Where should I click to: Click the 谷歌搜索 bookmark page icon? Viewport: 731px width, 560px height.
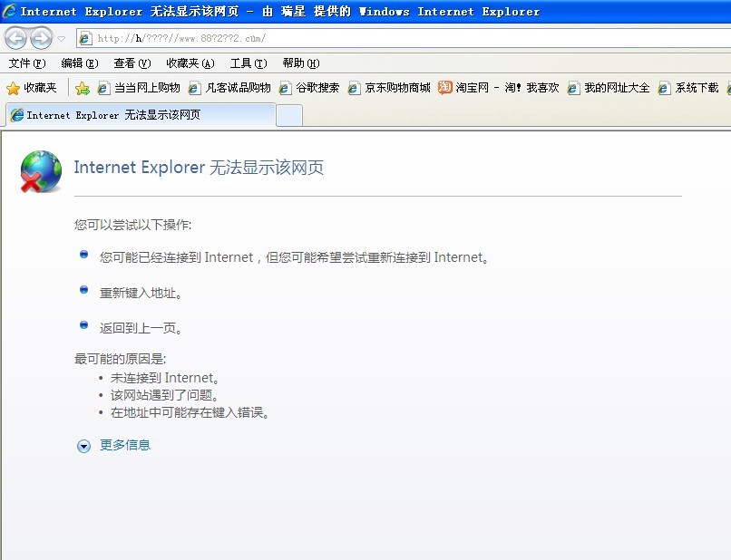(285, 88)
